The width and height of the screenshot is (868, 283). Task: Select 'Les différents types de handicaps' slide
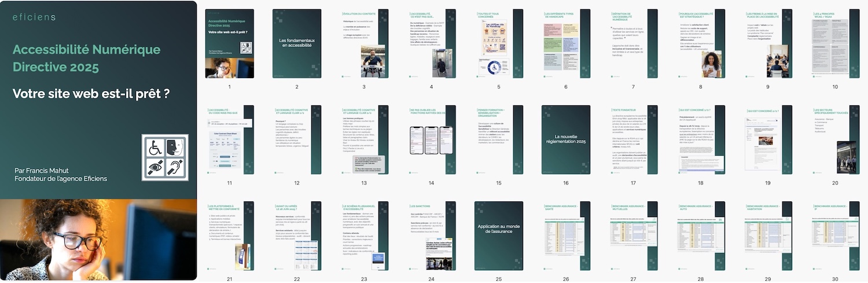(565, 44)
